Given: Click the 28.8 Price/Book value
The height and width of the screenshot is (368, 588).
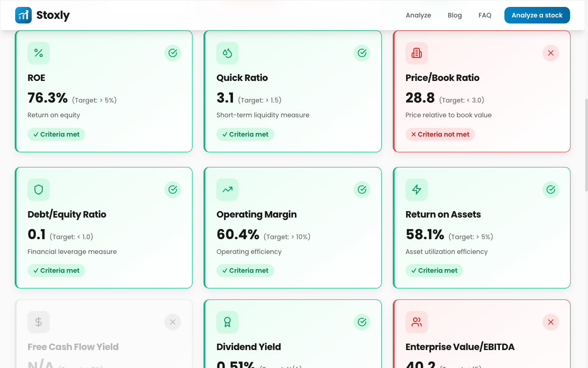Looking at the screenshot, I should click(420, 98).
